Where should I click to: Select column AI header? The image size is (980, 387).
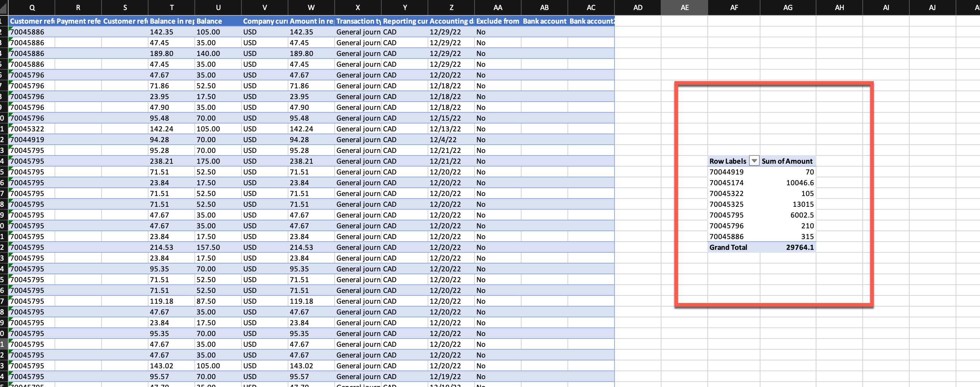(x=886, y=8)
